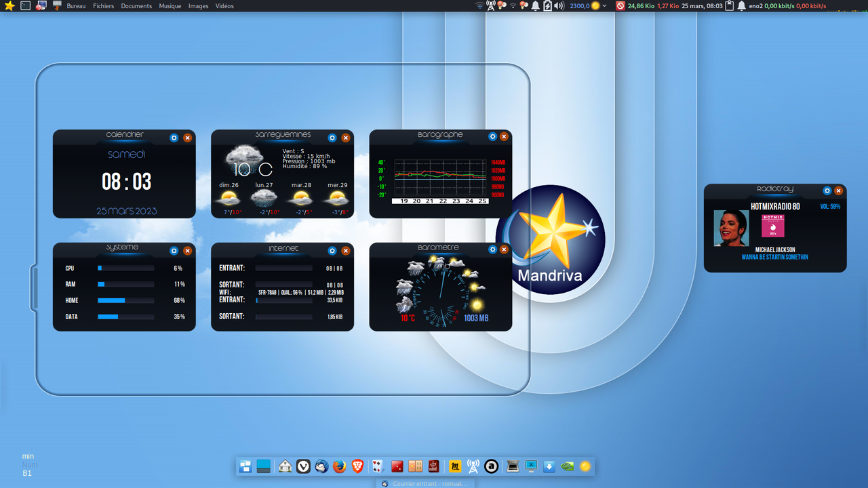The height and width of the screenshot is (488, 868).
Task: Open the playing cards game in dock
Action: [x=378, y=466]
